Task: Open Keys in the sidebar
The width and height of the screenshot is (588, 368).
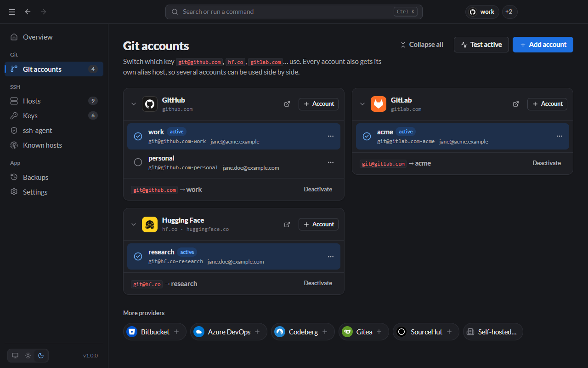Action: click(x=54, y=116)
